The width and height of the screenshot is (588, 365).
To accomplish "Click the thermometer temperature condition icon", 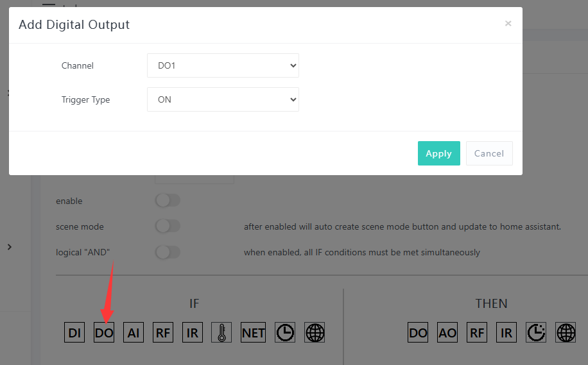I will click(221, 332).
